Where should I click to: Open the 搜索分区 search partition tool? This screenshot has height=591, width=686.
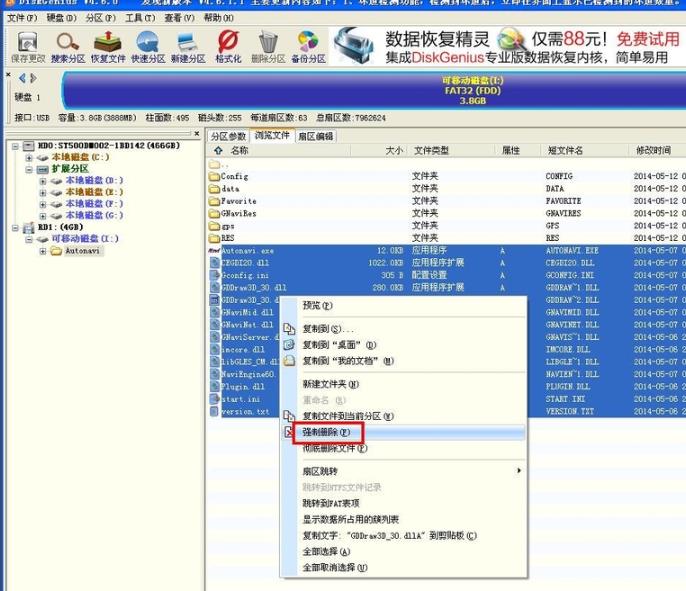pyautogui.click(x=68, y=47)
